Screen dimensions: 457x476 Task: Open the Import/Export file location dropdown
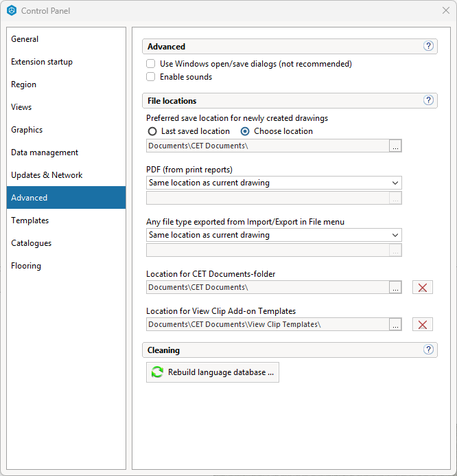tap(274, 235)
